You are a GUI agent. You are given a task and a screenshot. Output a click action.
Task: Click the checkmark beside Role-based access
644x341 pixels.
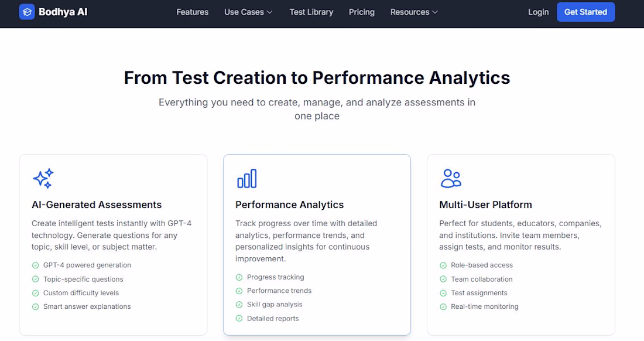pos(443,265)
